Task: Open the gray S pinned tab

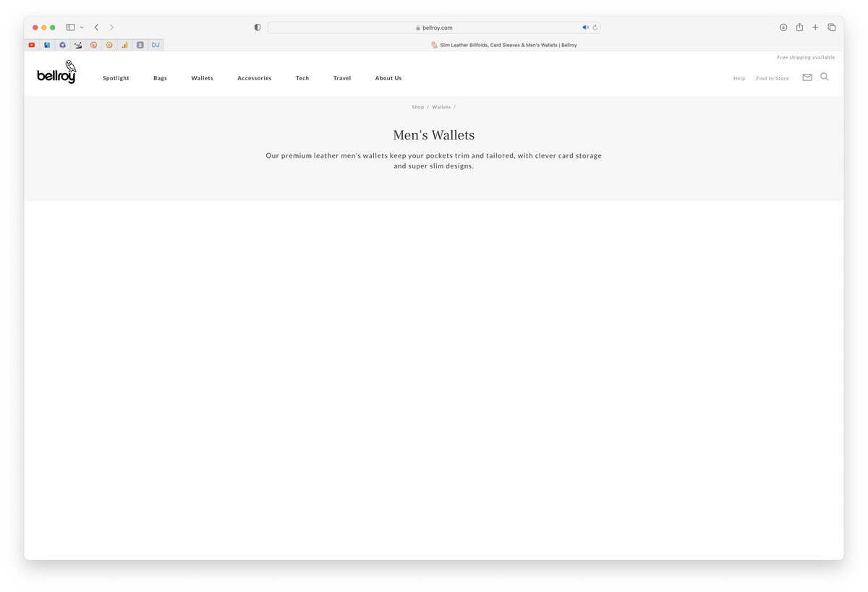Action: pyautogui.click(x=140, y=45)
